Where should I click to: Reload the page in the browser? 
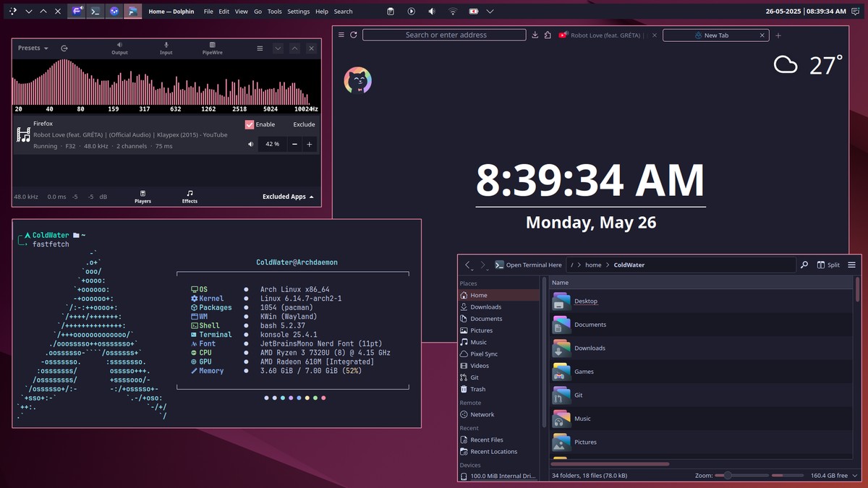pyautogui.click(x=354, y=35)
